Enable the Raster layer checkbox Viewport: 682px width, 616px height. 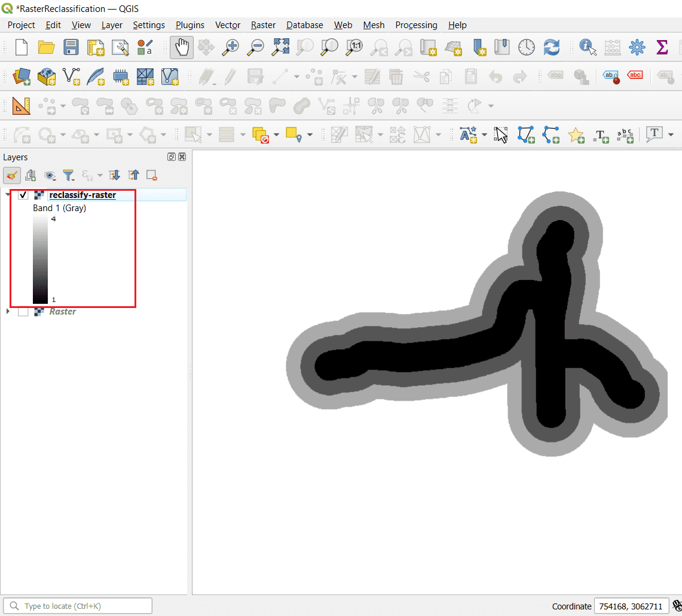tap(23, 311)
